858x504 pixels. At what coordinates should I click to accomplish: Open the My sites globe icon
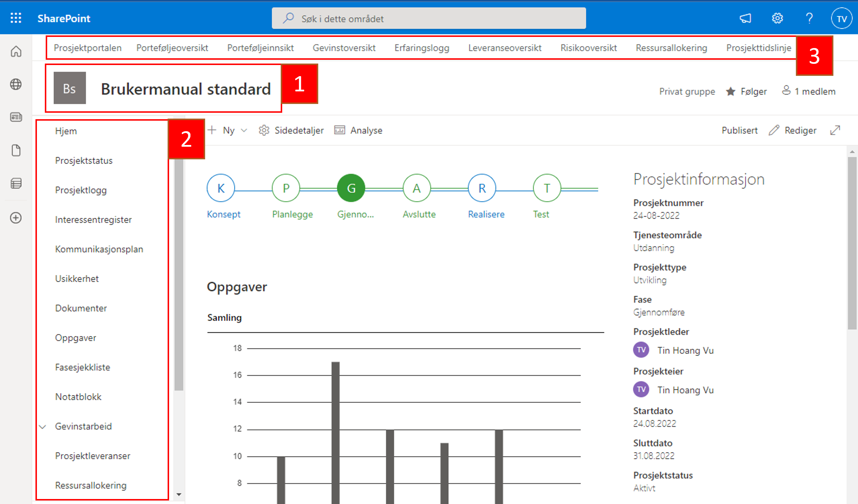[x=16, y=84]
